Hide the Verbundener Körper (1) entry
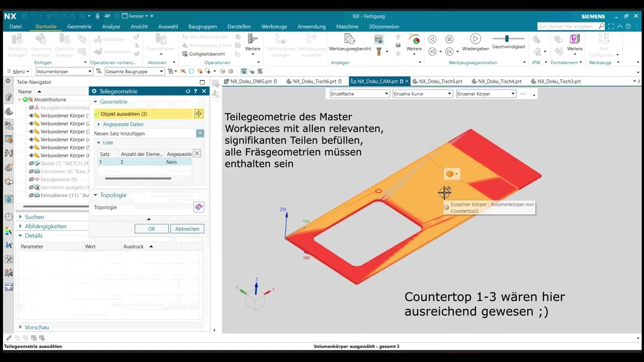644x362 pixels. [x=31, y=116]
